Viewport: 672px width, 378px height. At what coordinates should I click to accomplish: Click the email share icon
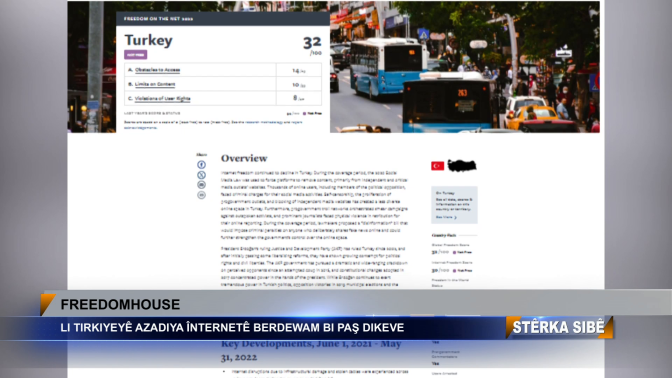click(x=201, y=185)
